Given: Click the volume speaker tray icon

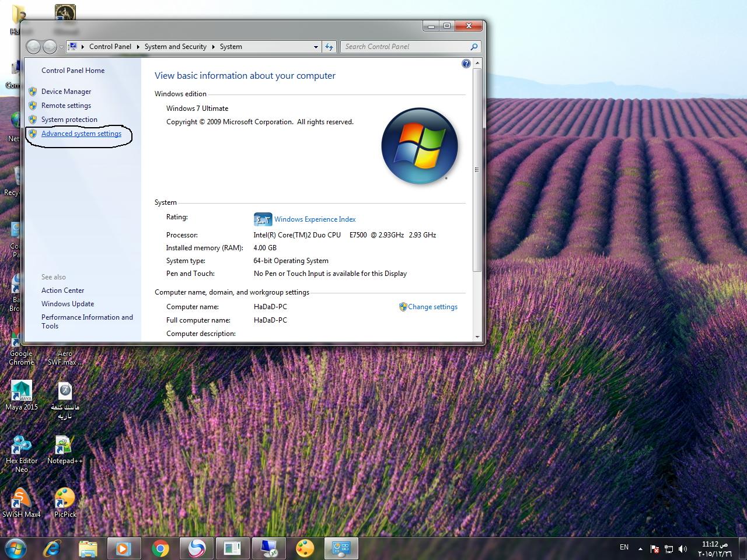Looking at the screenshot, I should 683,549.
